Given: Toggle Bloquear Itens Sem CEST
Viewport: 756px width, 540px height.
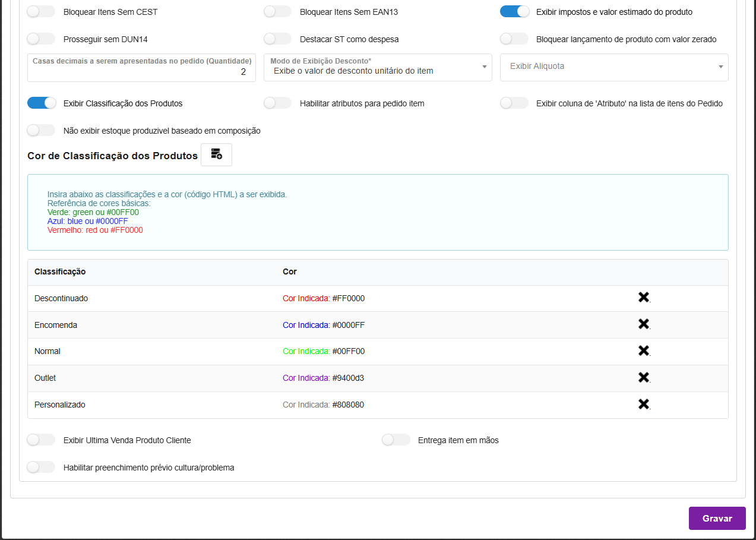Looking at the screenshot, I should 41,12.
